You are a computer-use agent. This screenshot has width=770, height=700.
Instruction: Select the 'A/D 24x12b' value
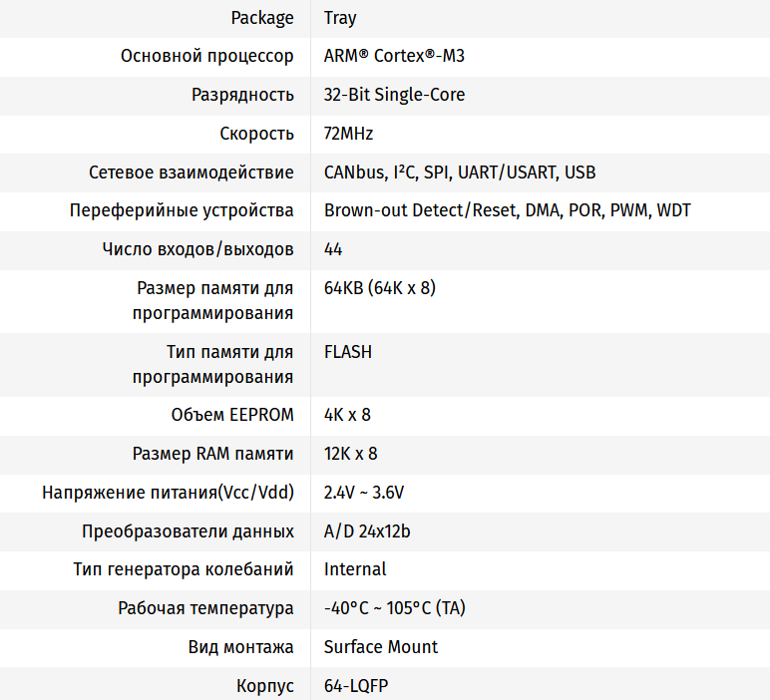[x=367, y=531]
